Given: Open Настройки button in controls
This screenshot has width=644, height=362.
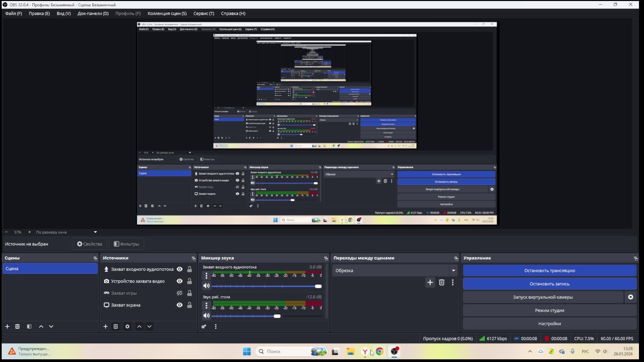Looking at the screenshot, I should tap(549, 324).
